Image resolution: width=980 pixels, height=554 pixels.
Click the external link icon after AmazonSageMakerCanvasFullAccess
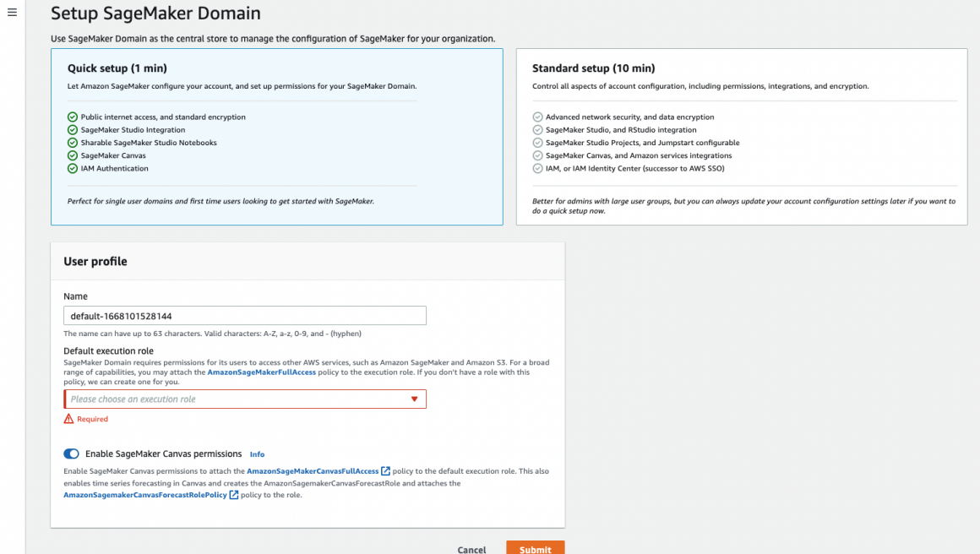pyautogui.click(x=385, y=471)
